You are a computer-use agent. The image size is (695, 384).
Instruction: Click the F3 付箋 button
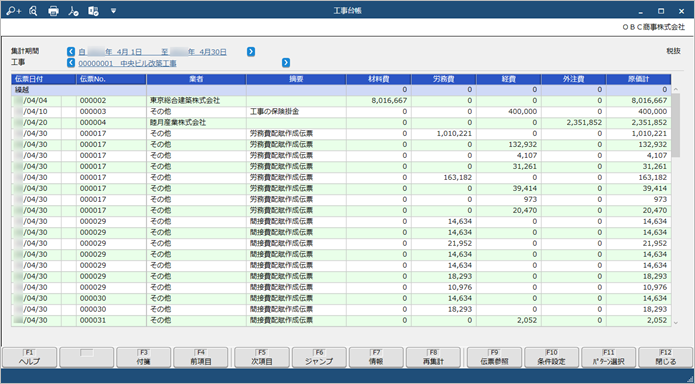144,357
